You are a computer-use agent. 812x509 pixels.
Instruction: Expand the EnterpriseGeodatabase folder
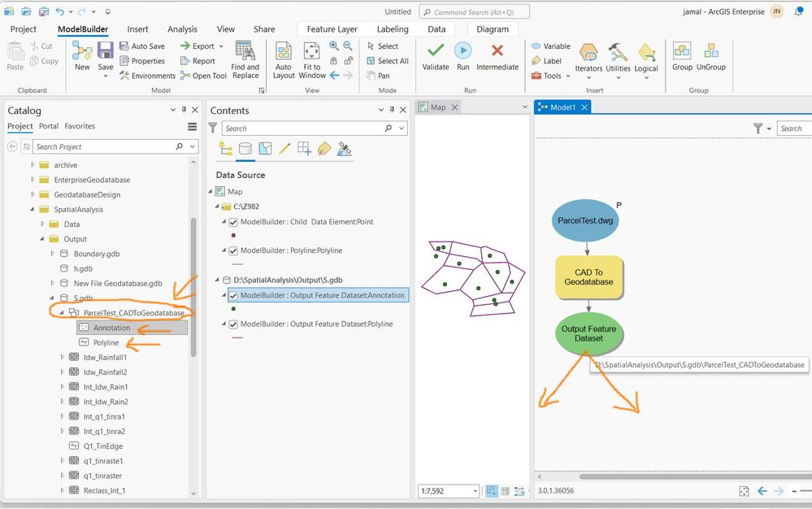(33, 180)
